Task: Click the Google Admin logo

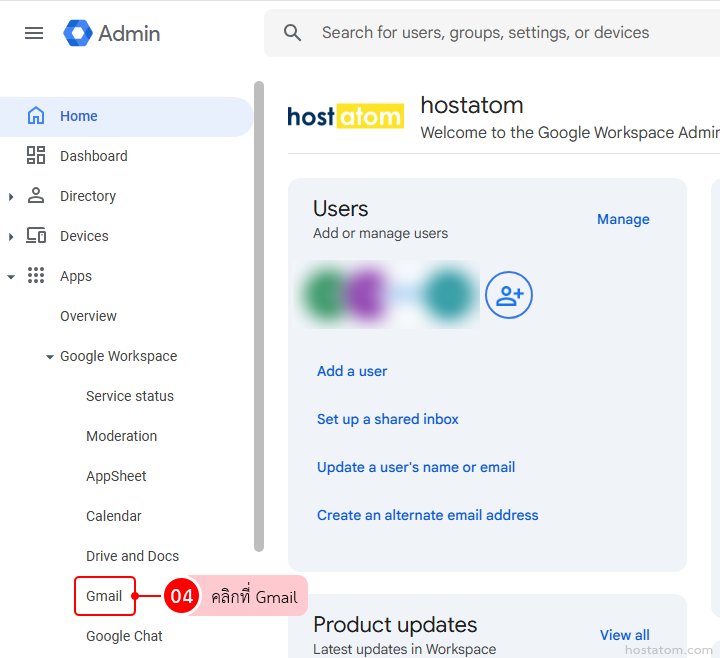Action: point(112,33)
